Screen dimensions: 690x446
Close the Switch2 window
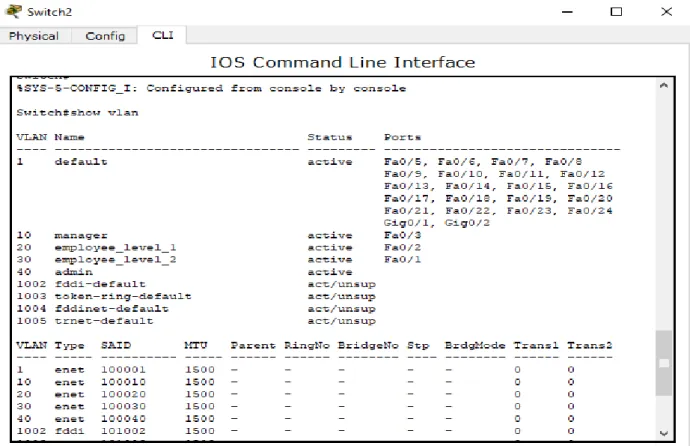(x=667, y=12)
